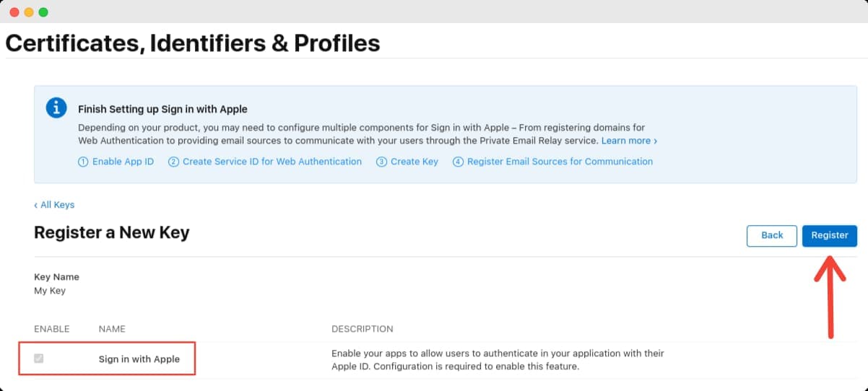The image size is (868, 391).
Task: Click the ENABLE column header
Action: pyautogui.click(x=52, y=329)
